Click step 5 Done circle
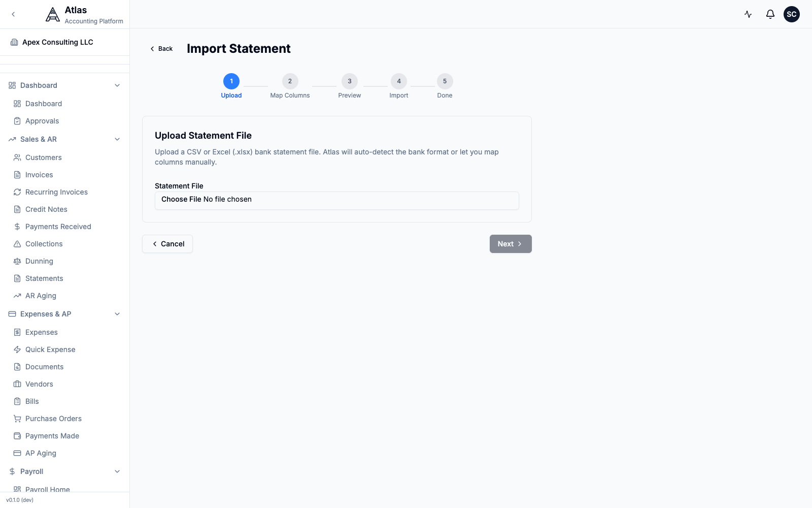 [445, 81]
